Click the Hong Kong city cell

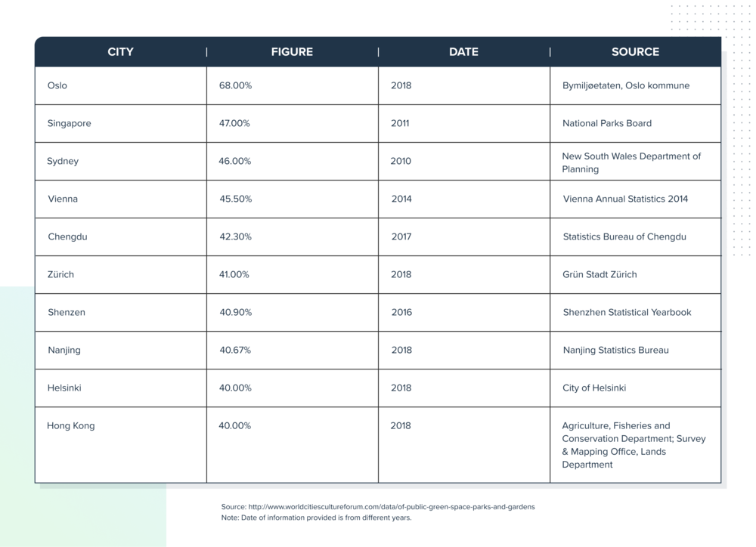pos(71,425)
